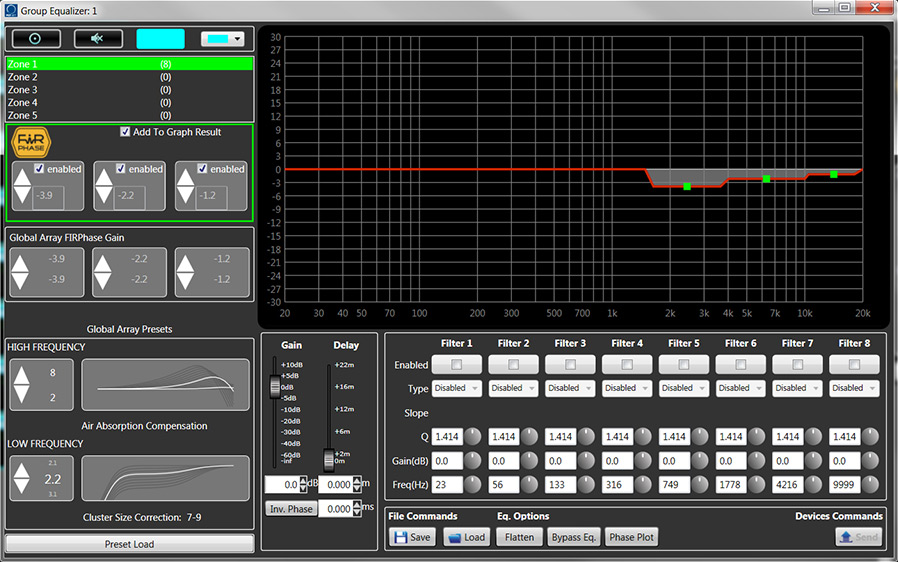Click the cyan color swatch
Screen dimensions: 898x562
[160, 38]
